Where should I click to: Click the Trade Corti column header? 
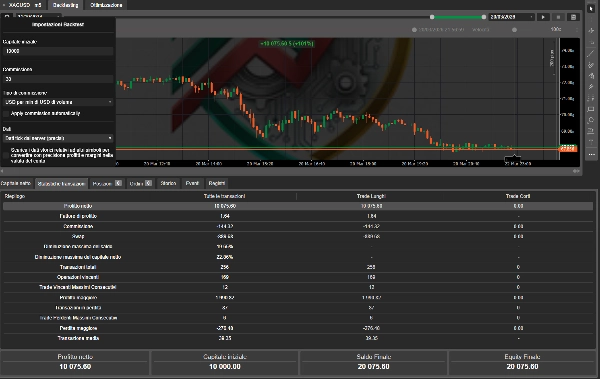point(518,196)
